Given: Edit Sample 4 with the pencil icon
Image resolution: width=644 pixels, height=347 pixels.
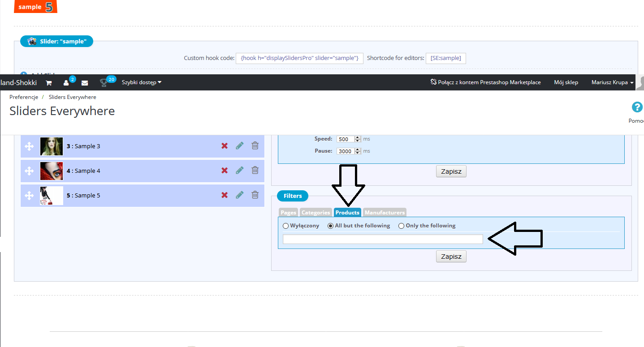Looking at the screenshot, I should pos(240,170).
